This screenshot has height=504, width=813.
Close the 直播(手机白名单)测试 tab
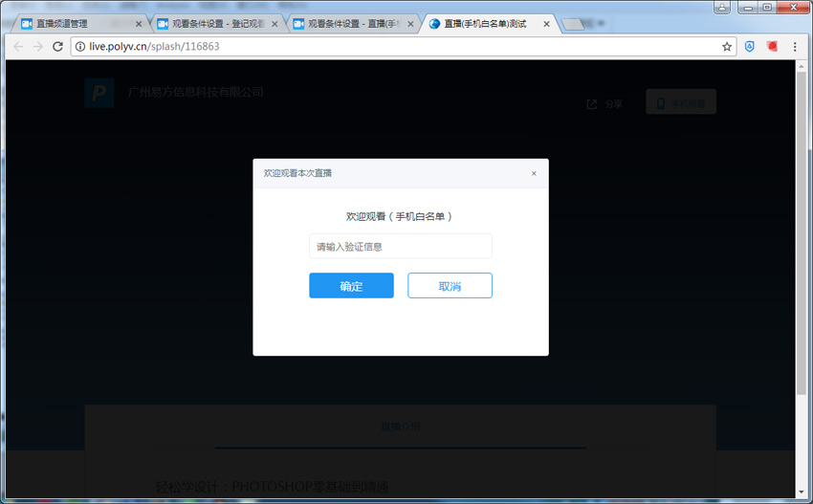[545, 23]
